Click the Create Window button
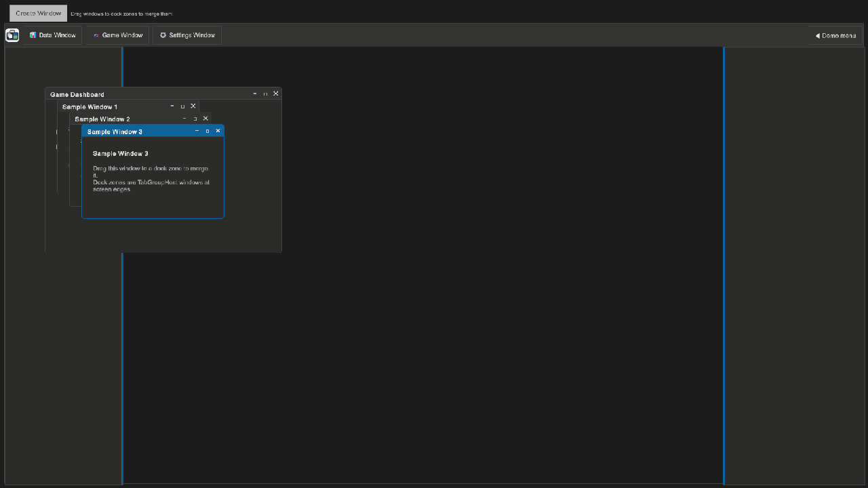Screen dimensions: 868x488 (38, 14)
